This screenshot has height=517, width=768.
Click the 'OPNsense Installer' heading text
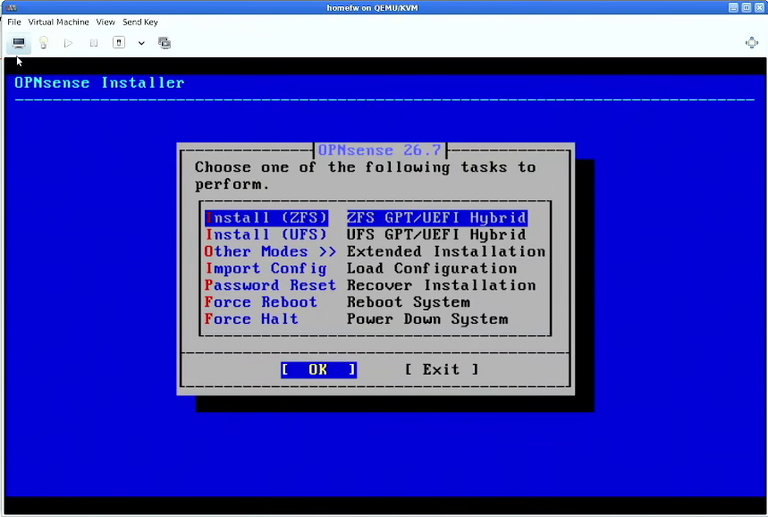[x=99, y=83]
